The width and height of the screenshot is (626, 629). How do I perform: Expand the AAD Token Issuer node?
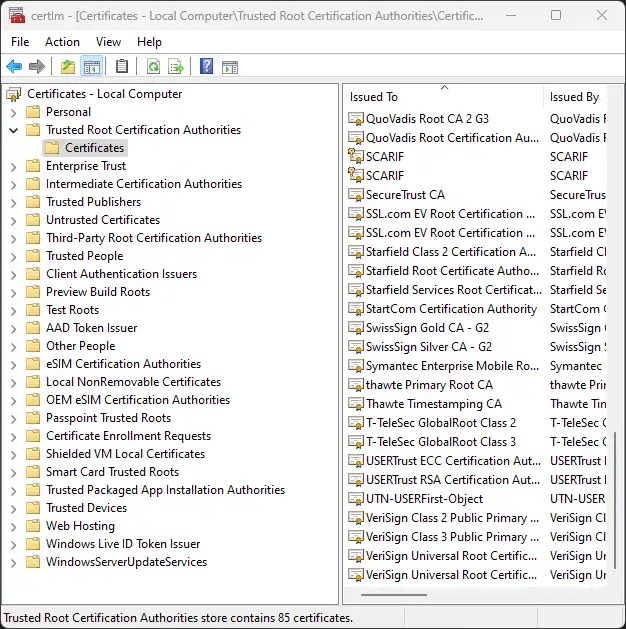pyautogui.click(x=14, y=329)
